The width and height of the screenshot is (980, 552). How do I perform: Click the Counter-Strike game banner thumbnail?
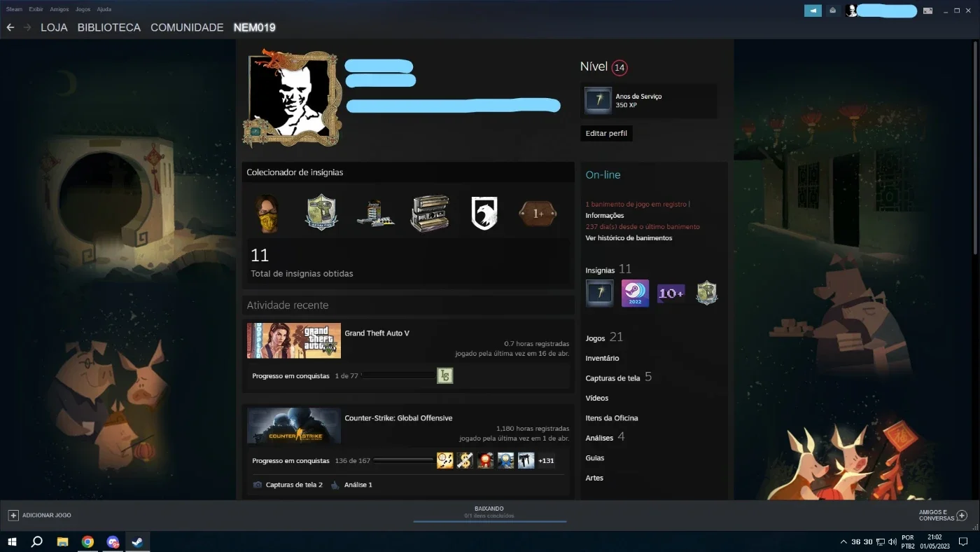[294, 425]
